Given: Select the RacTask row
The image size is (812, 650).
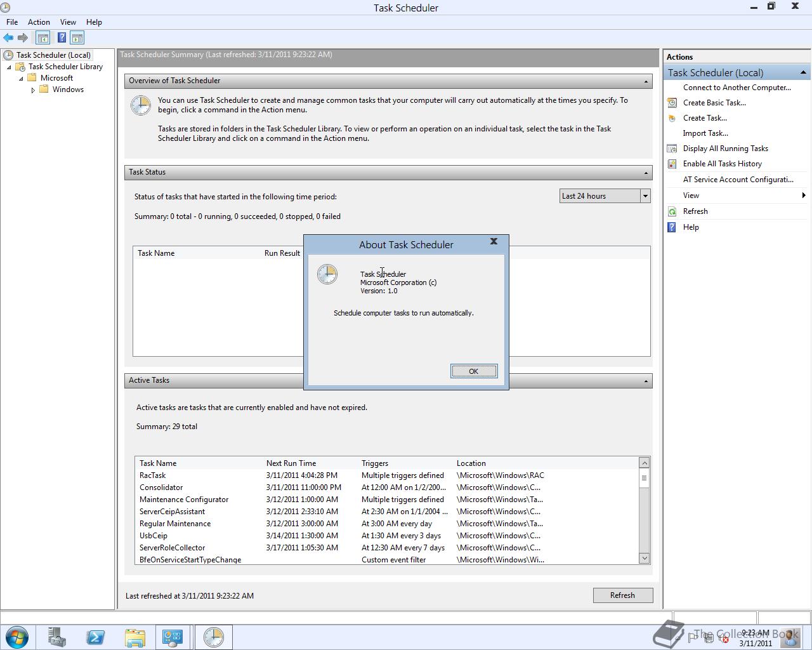Looking at the screenshot, I should 387,475.
